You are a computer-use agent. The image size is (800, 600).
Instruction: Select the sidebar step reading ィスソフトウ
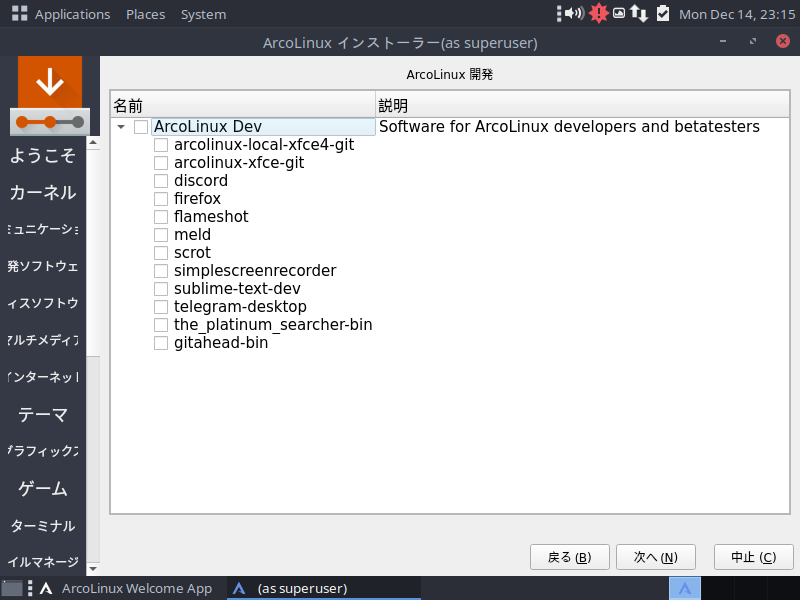click(x=43, y=303)
